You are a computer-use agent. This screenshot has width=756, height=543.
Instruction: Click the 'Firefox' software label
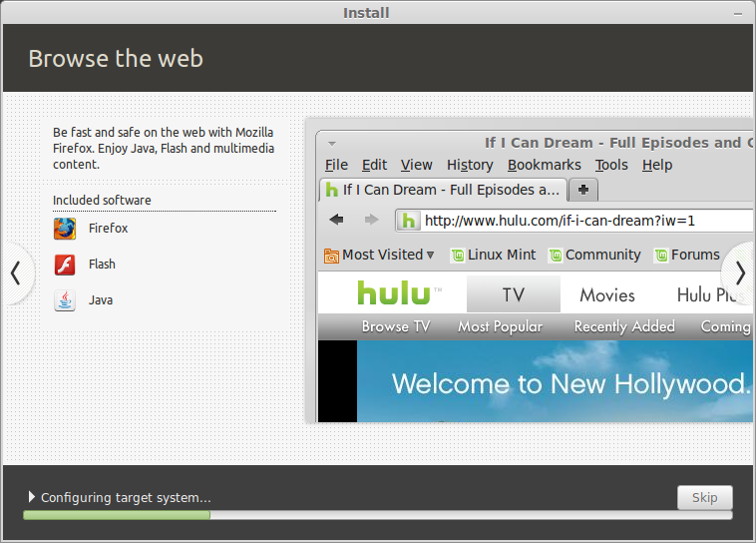point(108,228)
